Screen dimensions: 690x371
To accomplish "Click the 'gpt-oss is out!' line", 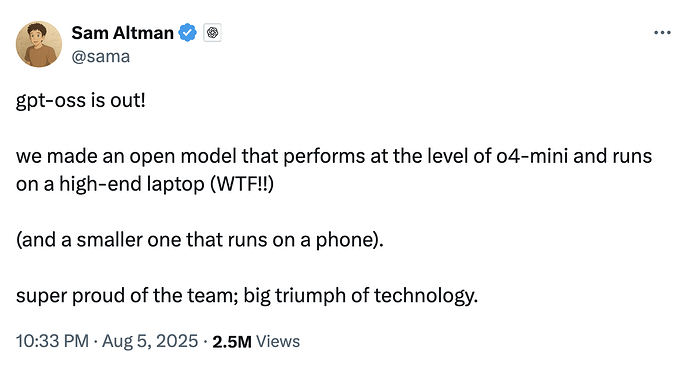I will coord(81,101).
